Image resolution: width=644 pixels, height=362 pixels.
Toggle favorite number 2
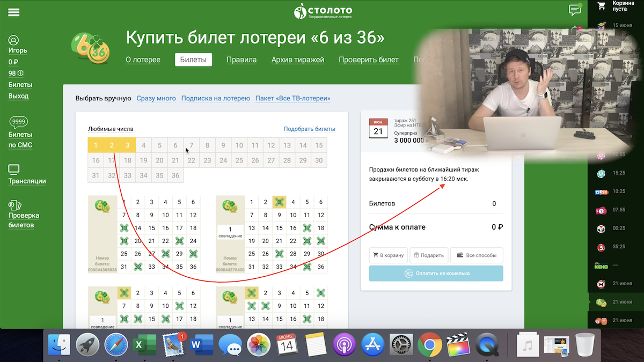[x=112, y=145]
